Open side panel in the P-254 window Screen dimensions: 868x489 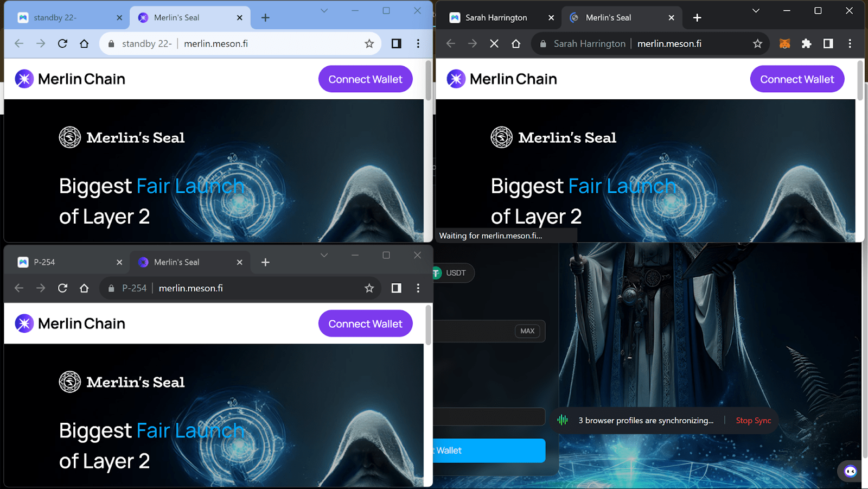pos(397,288)
